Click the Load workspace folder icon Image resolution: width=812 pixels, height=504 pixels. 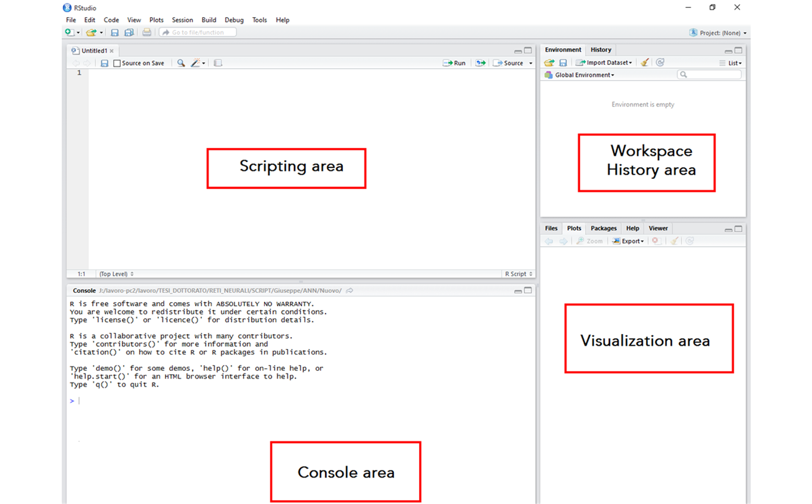[x=549, y=62]
